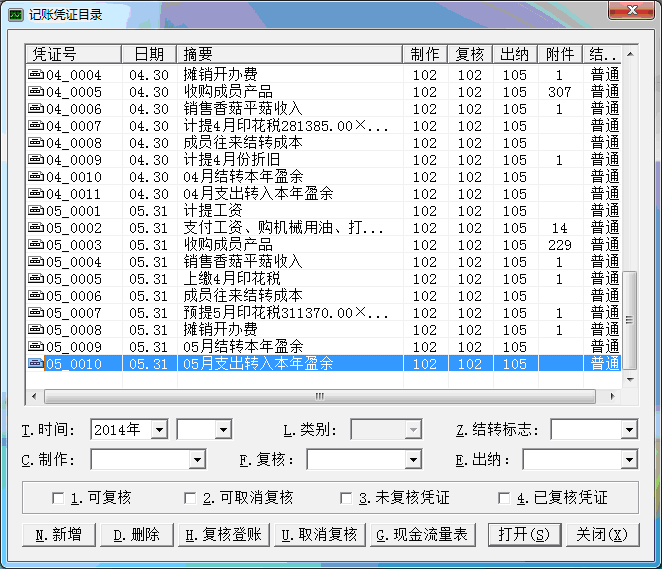Select the voucher icon for 04_0010
The width and height of the screenshot is (662, 569).
point(36,177)
